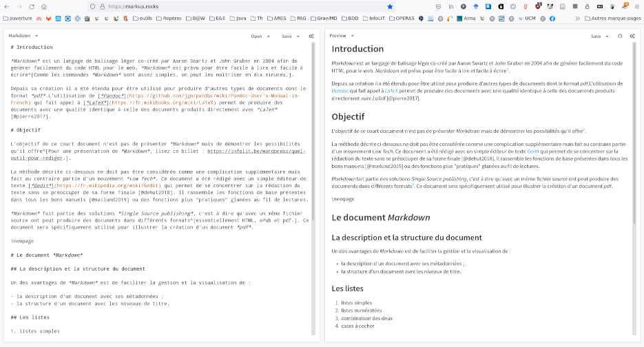Screen dimensions: 644x347
Task: Follow the Gedit link in preview
Action: point(533,151)
